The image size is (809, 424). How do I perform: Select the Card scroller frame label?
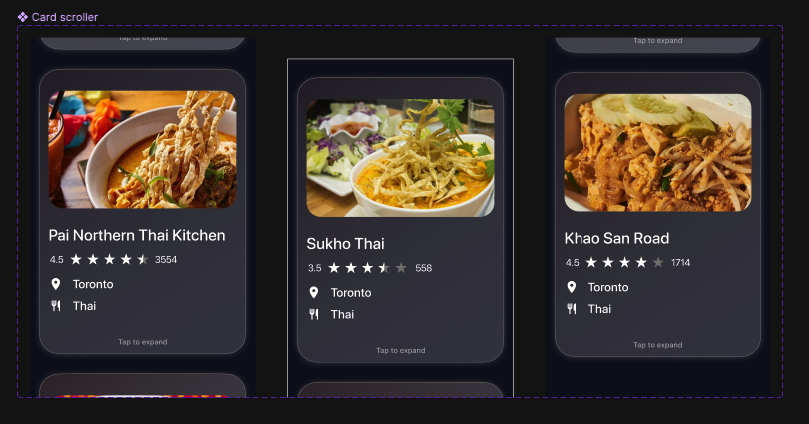[64, 17]
